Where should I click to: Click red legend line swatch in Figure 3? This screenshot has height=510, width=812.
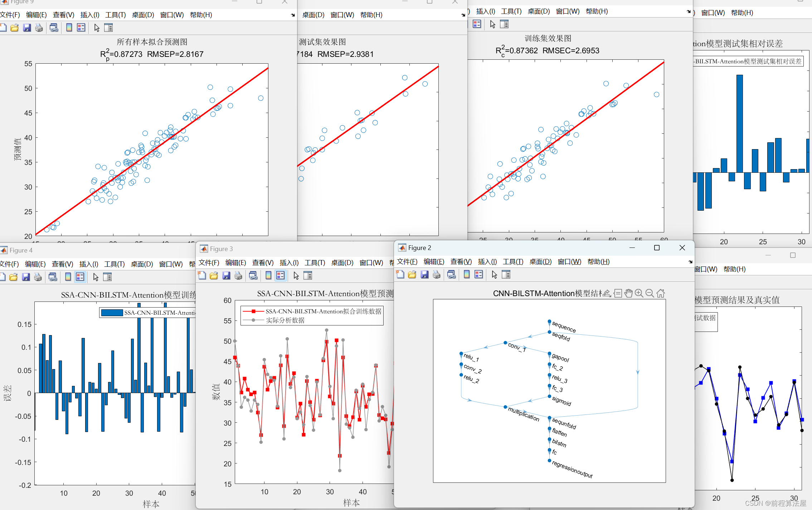point(253,312)
